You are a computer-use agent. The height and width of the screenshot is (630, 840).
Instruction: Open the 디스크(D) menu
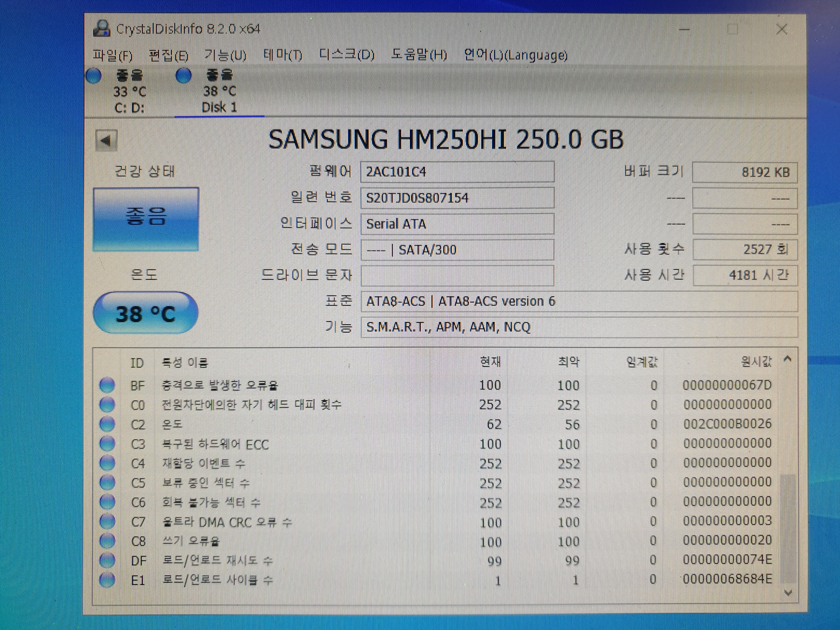tap(347, 55)
